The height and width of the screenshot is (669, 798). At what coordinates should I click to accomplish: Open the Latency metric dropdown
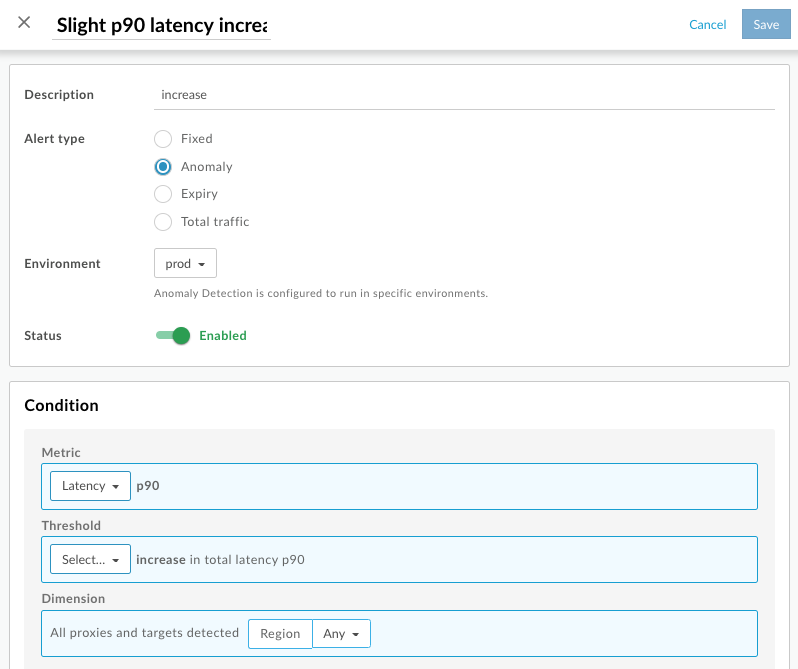[90, 486]
